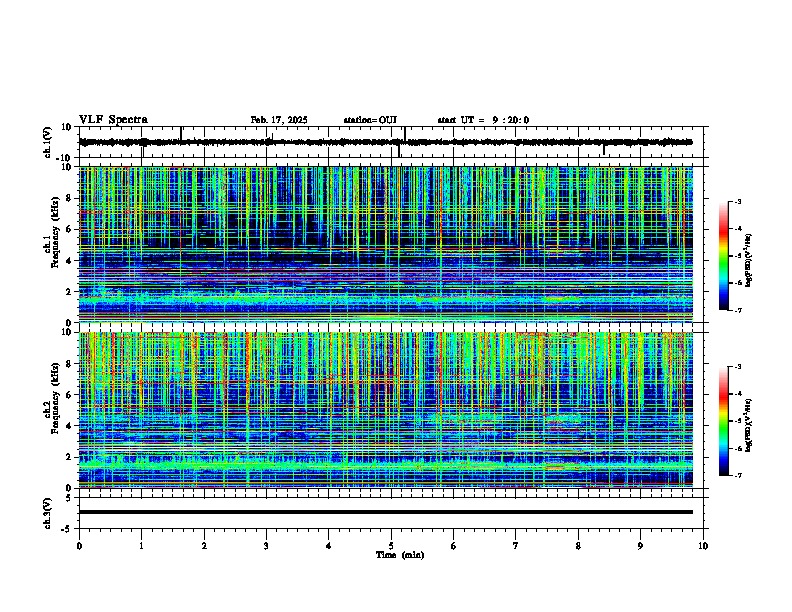The width and height of the screenshot is (792, 612).
Task: Click tick "8" on the Time axis
Action: click(x=578, y=546)
